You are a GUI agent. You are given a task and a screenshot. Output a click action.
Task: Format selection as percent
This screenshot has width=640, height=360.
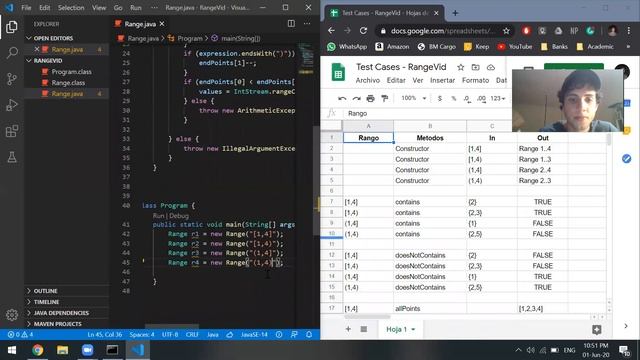[453, 98]
